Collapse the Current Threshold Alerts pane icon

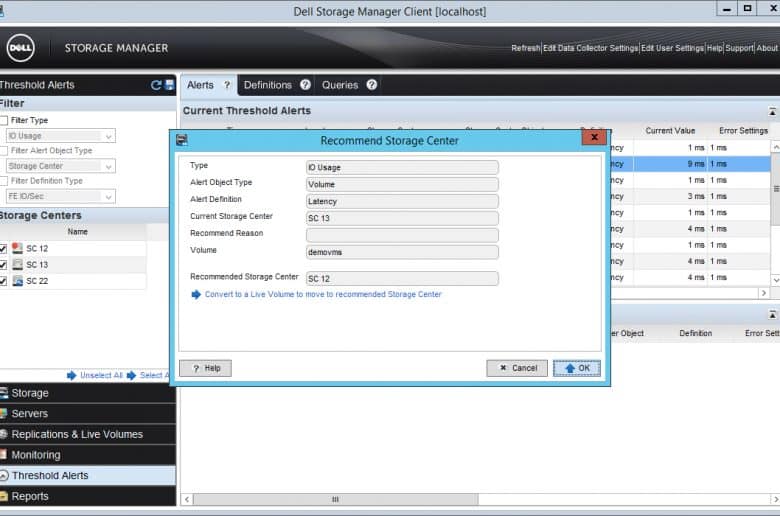point(772,111)
